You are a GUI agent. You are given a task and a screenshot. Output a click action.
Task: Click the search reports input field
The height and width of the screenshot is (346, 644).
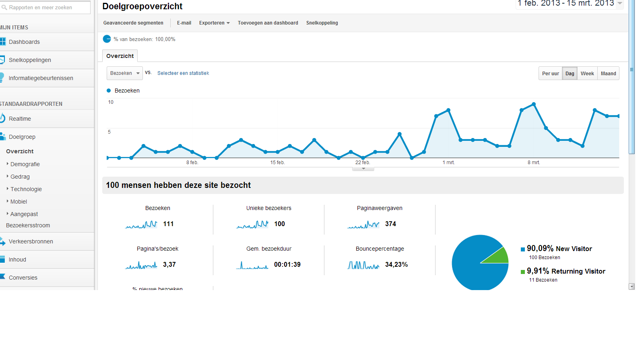pos(45,7)
